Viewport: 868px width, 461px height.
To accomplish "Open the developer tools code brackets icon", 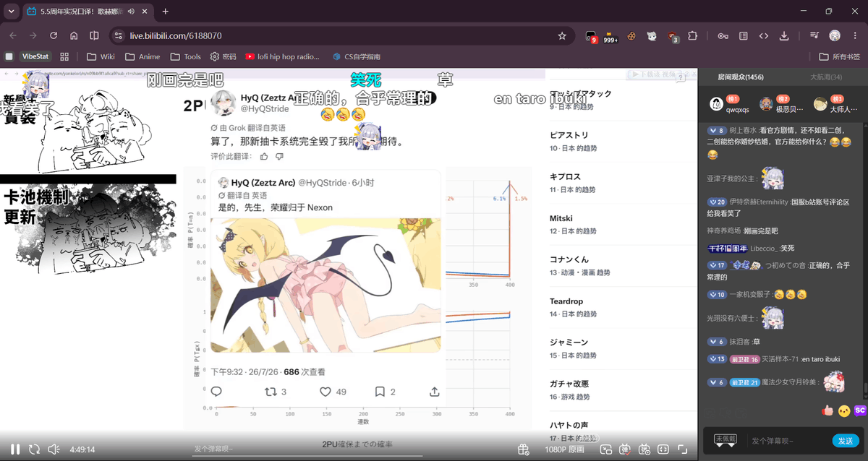I will click(764, 35).
